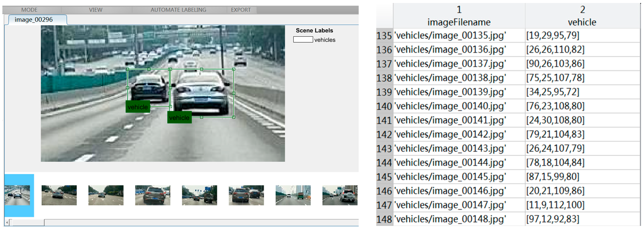644x228 pixels.
Task: Click the vehicles scene label text
Action: 325,40
